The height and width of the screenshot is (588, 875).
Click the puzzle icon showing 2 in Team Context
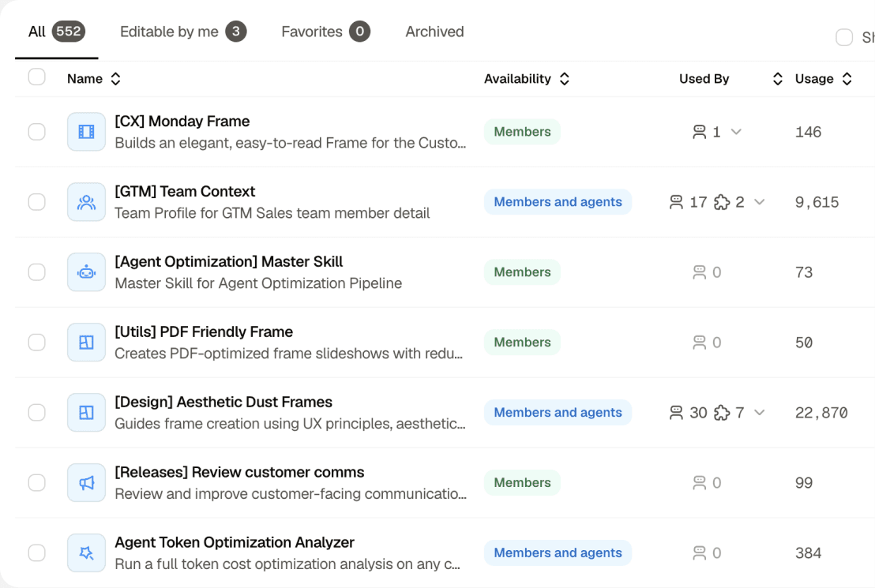(x=722, y=202)
